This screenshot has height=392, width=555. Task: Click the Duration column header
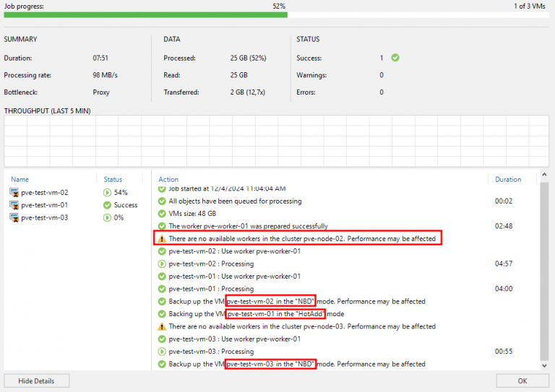(508, 179)
